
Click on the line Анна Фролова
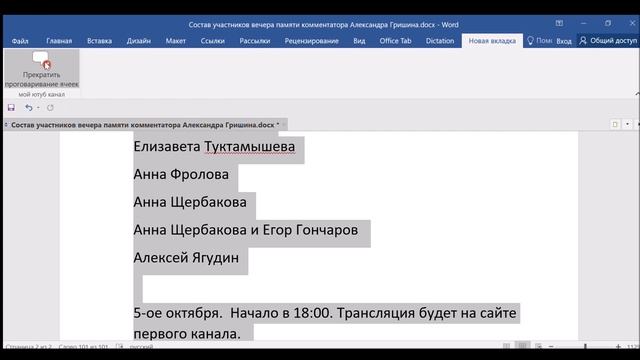181,174
